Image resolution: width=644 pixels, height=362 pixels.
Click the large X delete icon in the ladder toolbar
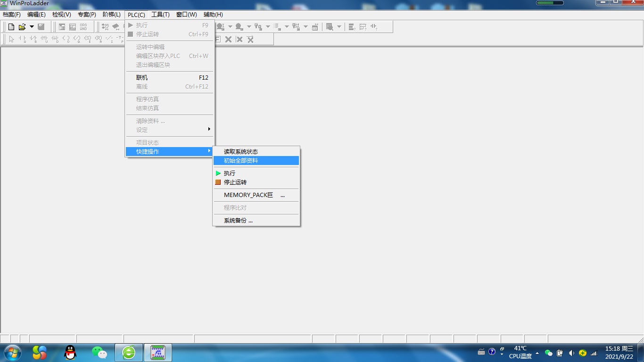[228, 39]
